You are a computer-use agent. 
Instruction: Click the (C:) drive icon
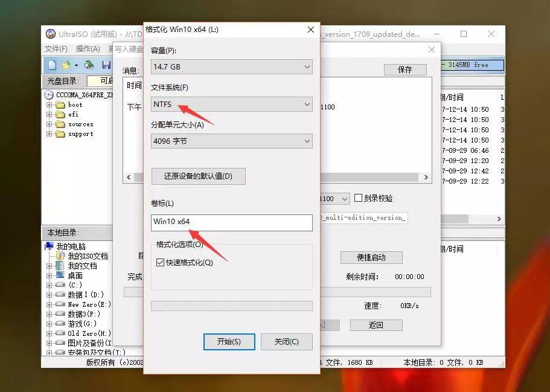pos(61,284)
